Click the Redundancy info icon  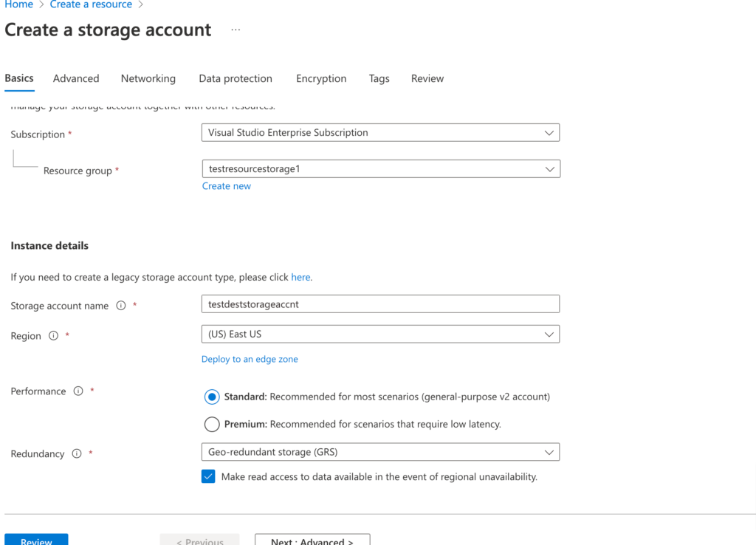[76, 454]
